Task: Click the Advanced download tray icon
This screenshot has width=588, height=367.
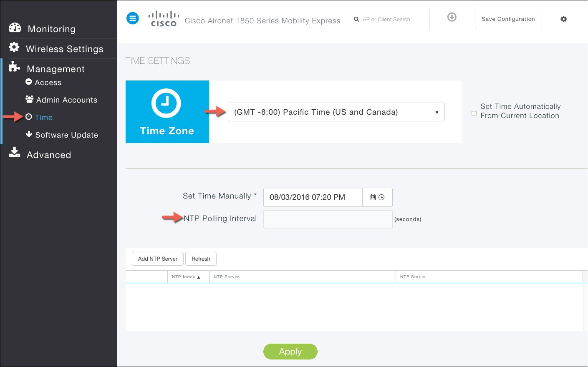Action: (x=15, y=153)
